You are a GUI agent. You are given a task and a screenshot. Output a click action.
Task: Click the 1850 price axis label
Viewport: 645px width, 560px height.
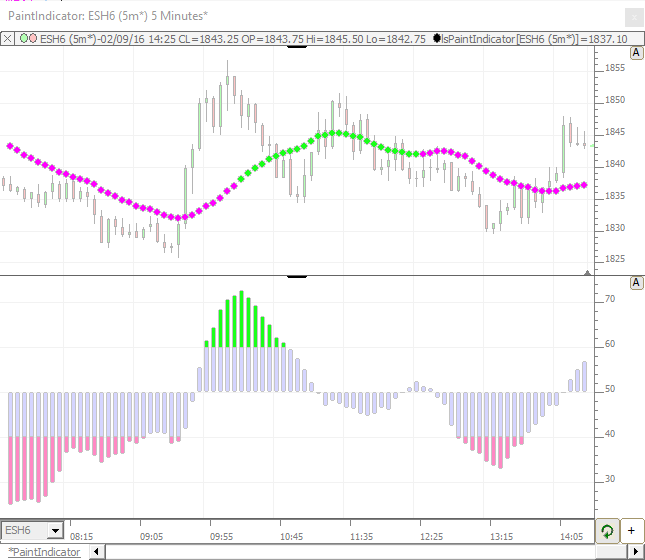point(615,100)
